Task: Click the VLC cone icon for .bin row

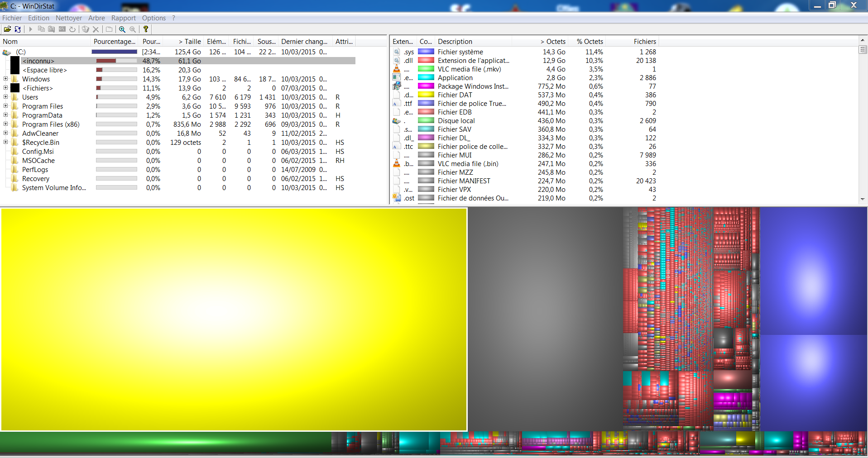Action: coord(397,164)
